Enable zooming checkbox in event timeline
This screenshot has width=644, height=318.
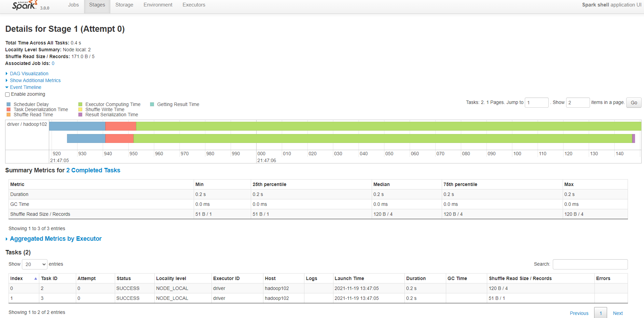(8, 94)
